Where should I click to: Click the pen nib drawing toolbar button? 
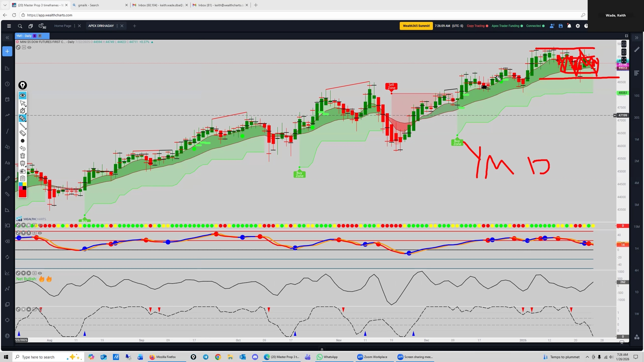point(22,85)
